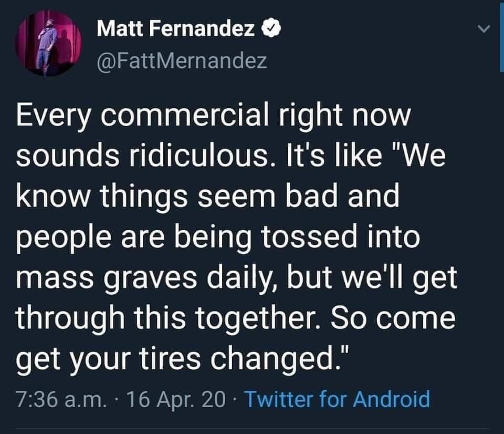Click 'know things seem bad and' line

[x=208, y=195]
